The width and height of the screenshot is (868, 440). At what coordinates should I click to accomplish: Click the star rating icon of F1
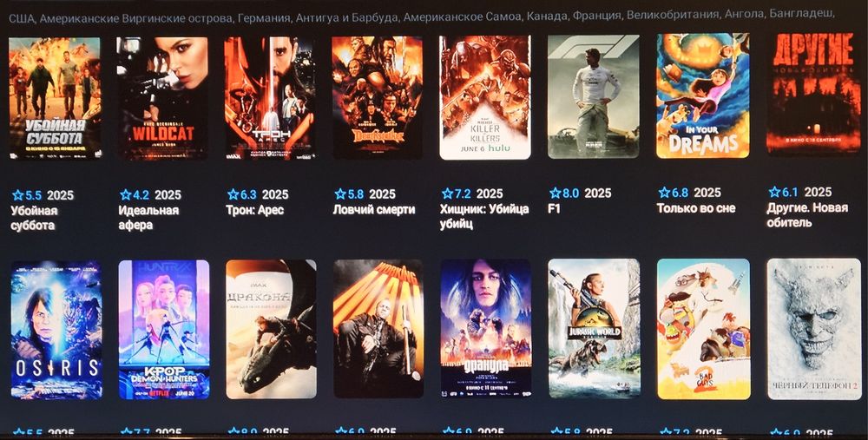[556, 194]
